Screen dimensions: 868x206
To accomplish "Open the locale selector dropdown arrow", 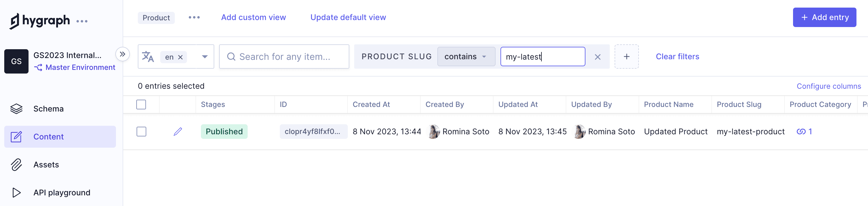I will pyautogui.click(x=205, y=57).
